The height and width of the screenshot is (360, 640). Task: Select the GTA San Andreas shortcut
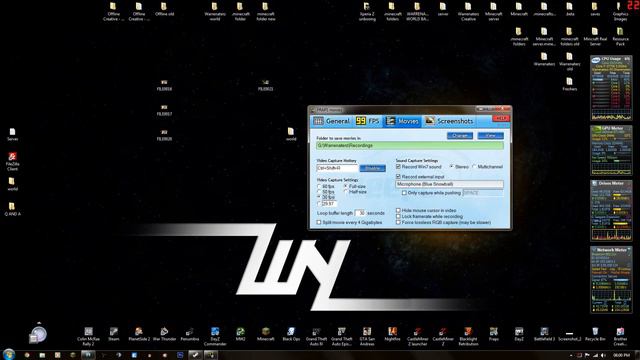[x=367, y=336]
